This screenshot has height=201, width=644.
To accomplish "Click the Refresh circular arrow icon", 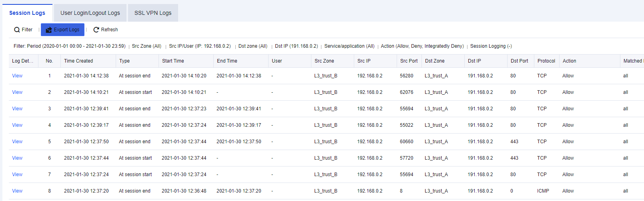I will click(96, 30).
